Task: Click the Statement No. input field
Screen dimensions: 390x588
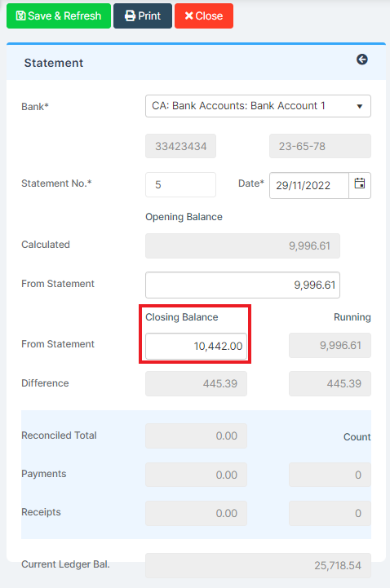Action: (x=180, y=184)
